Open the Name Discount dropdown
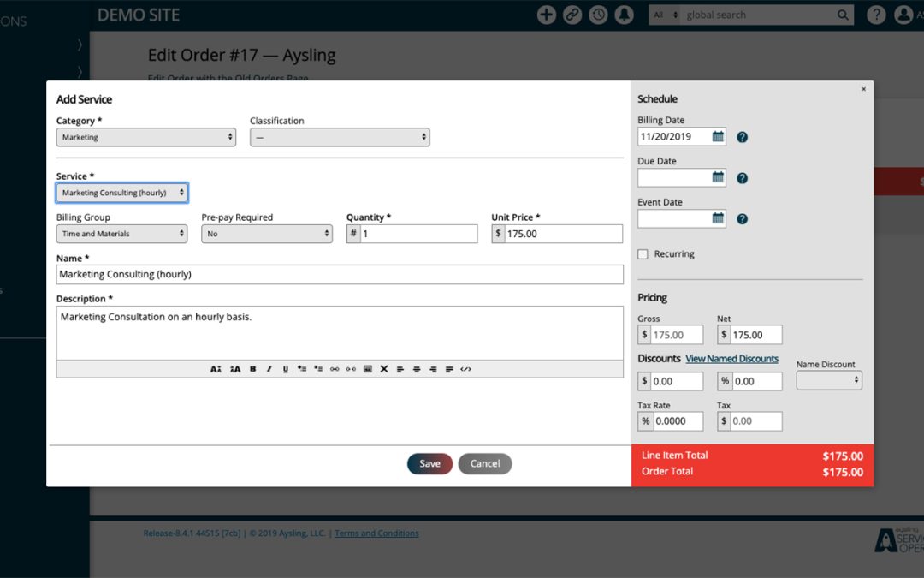The image size is (924, 578). click(829, 380)
